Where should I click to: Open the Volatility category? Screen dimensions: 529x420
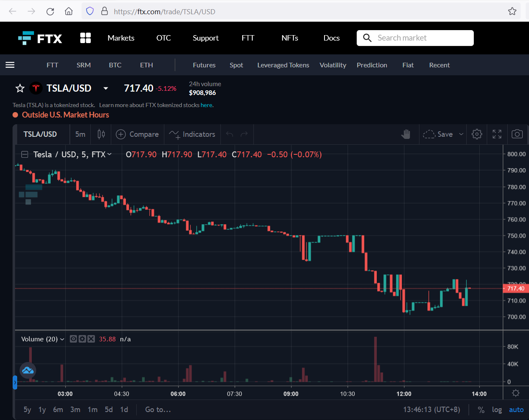[x=333, y=65]
